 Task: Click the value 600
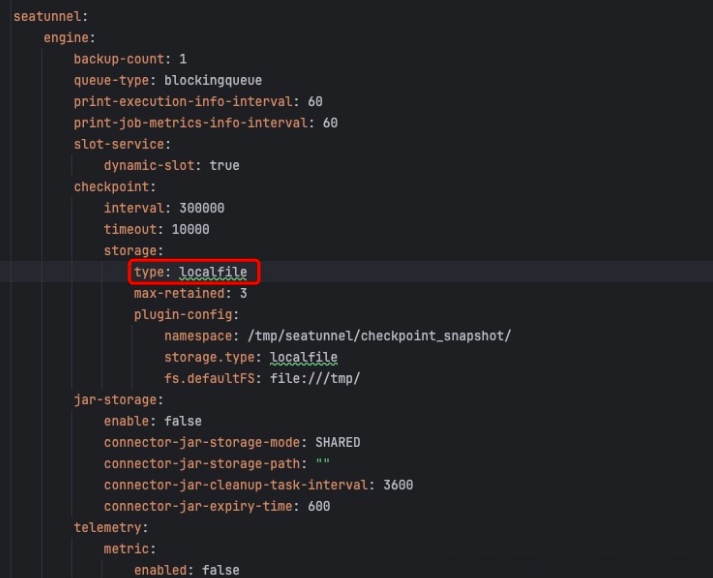pos(319,507)
